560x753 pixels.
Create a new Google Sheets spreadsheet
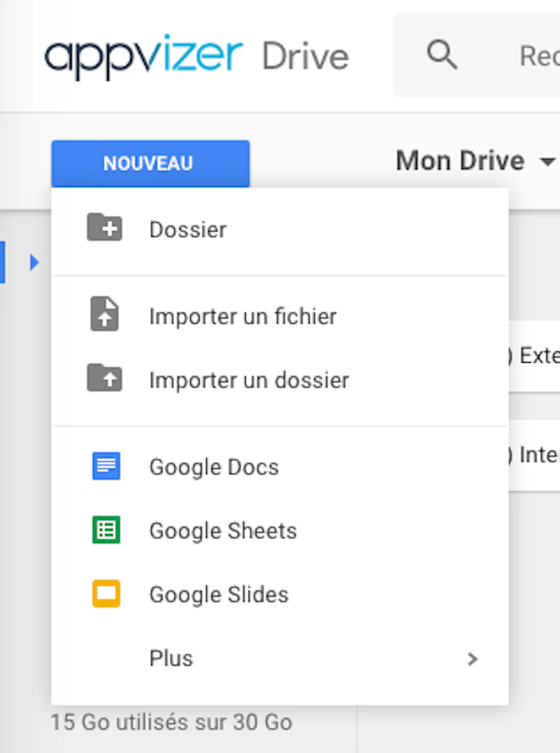pos(280,531)
